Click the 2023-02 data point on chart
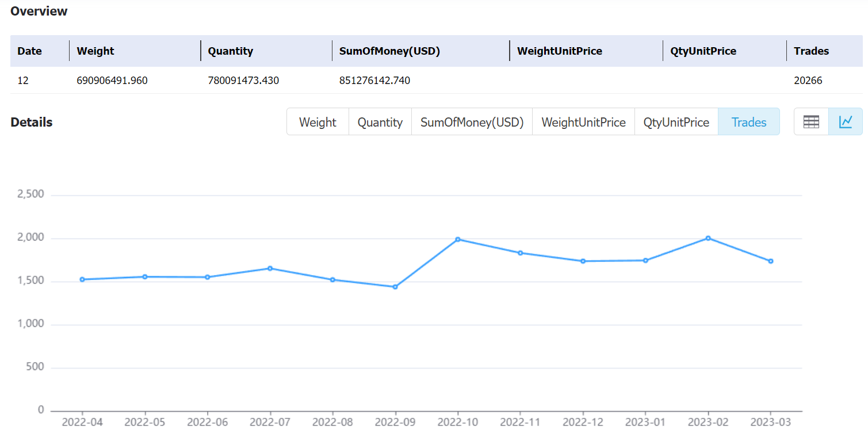868x438 pixels. tap(708, 238)
